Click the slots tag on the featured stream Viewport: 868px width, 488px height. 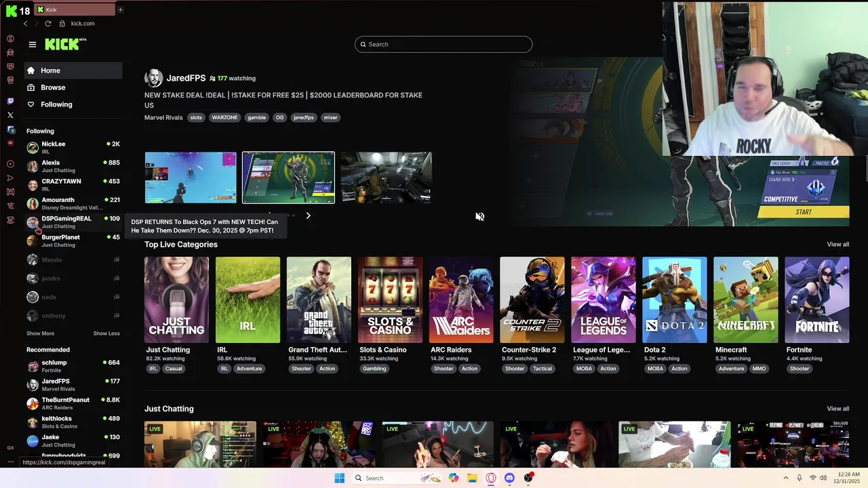pos(196,117)
